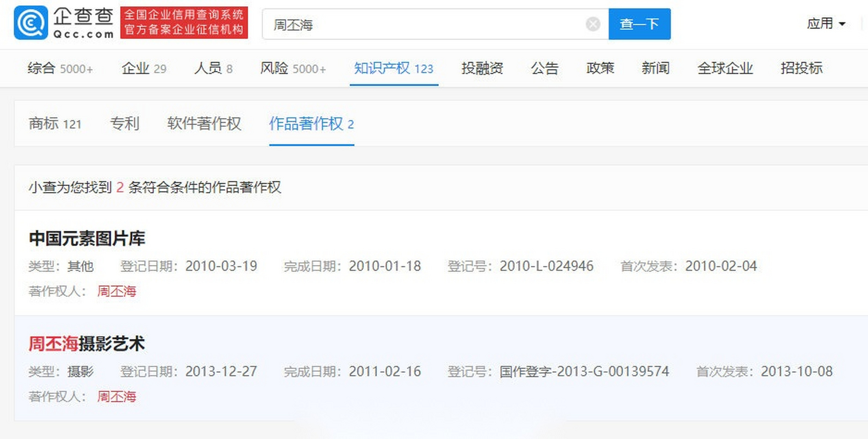Open the 招投标 tab

801,68
